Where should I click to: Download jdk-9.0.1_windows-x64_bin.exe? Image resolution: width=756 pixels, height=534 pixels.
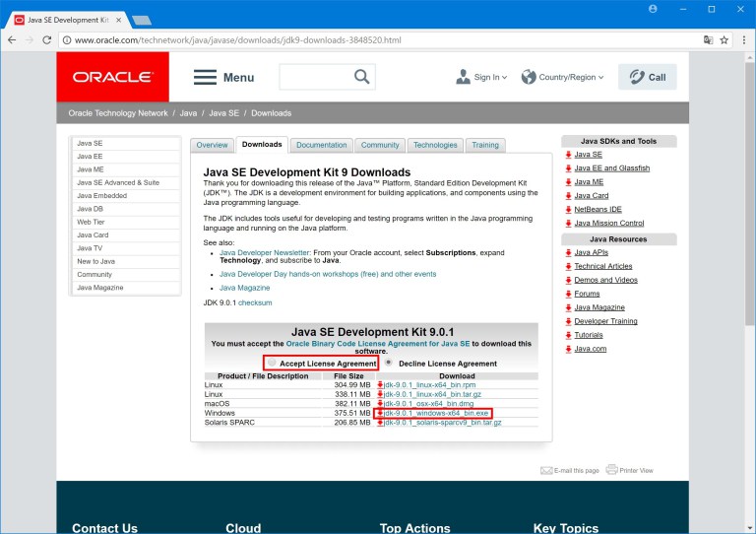[436, 413]
